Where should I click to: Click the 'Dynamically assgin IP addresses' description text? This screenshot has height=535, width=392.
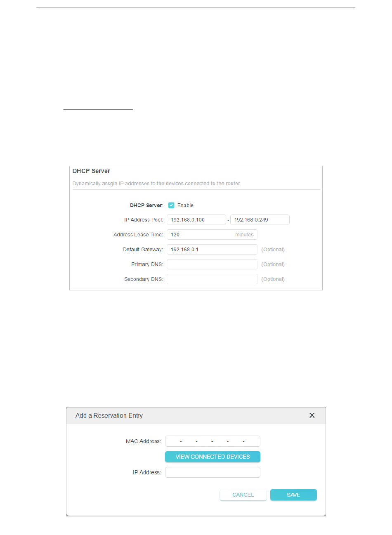156,184
